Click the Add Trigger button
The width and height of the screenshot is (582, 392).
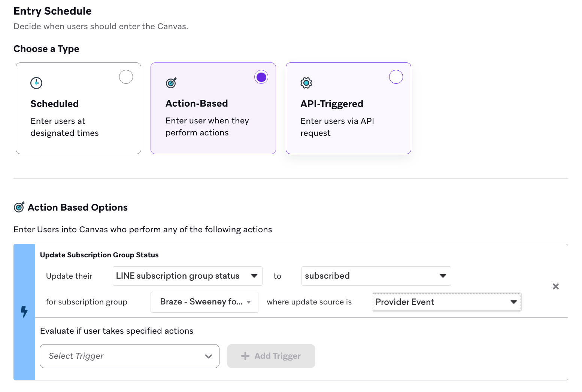[271, 356]
